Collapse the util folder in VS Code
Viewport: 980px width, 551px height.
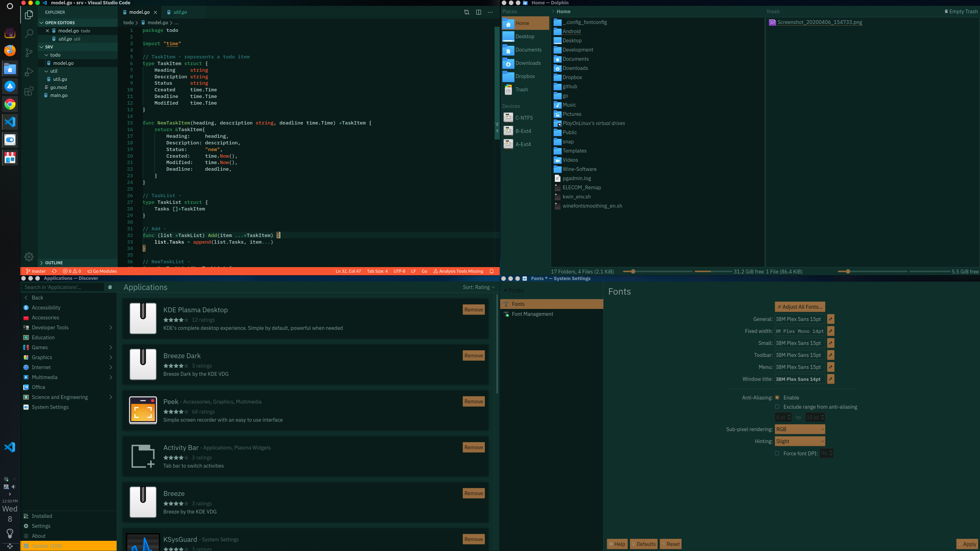tap(78, 71)
